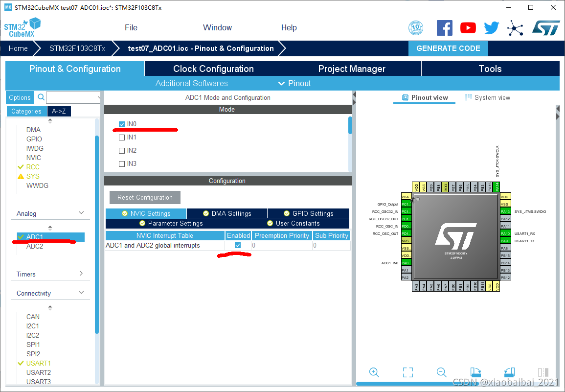
Task: Collapse the panel with left splitter arrows
Action: (x=354, y=98)
